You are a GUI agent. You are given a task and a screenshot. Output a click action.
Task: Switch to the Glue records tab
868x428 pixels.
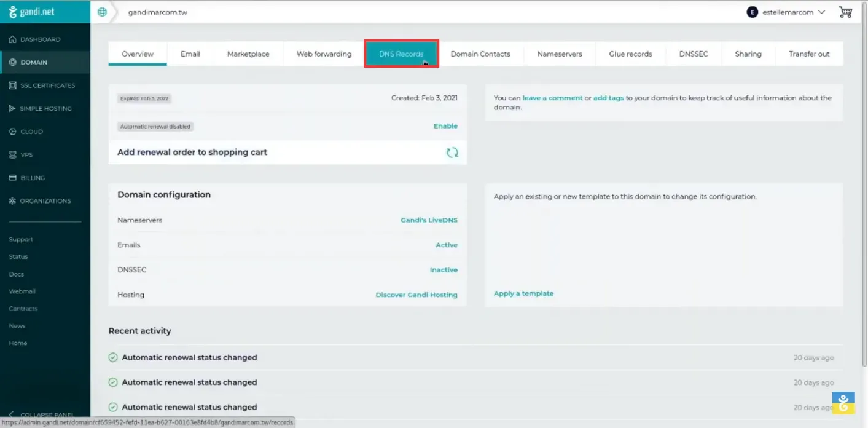pyautogui.click(x=630, y=53)
